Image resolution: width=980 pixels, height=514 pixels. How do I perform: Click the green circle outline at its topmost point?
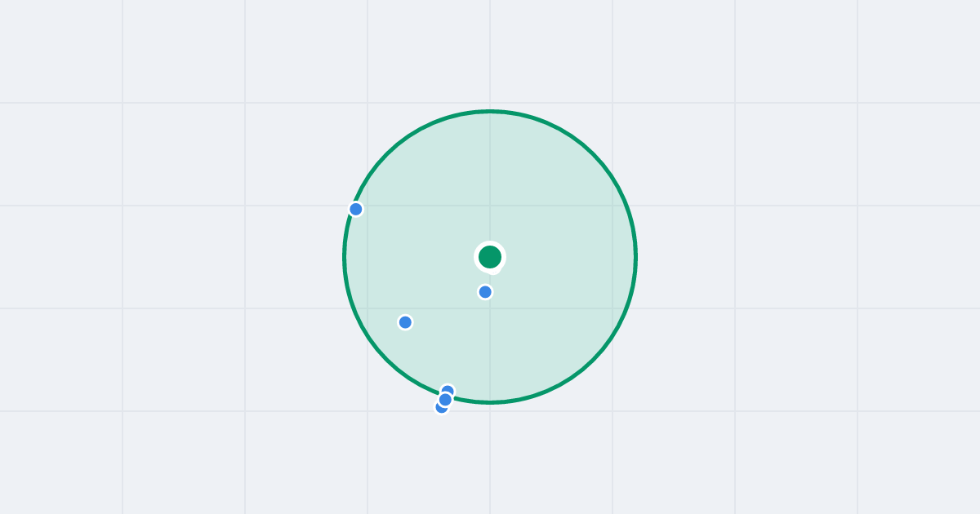point(490,111)
